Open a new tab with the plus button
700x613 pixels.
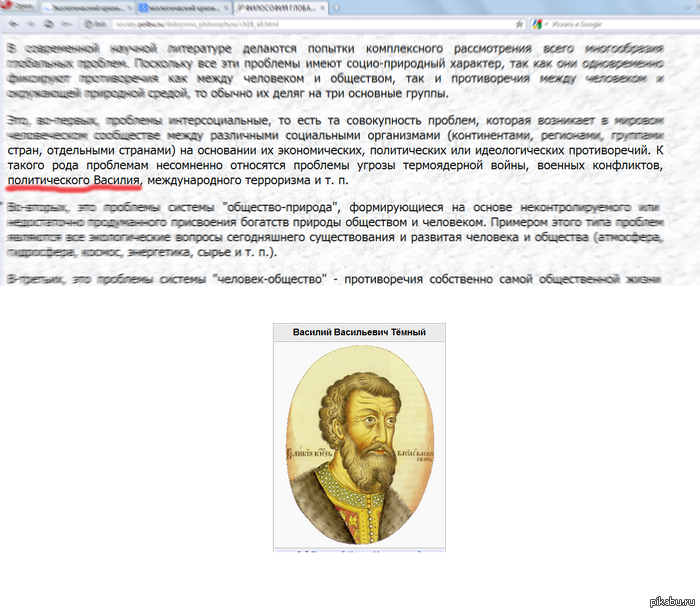(x=336, y=8)
